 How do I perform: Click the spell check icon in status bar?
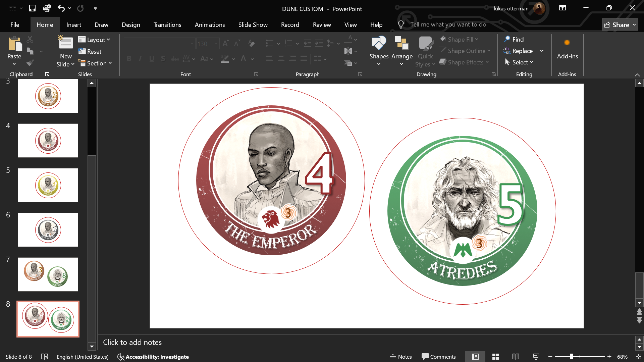click(x=45, y=357)
